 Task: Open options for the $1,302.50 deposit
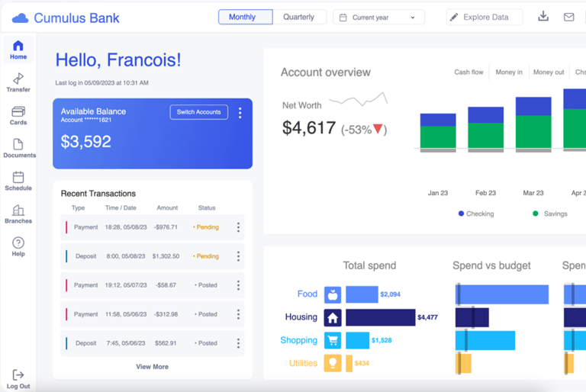pos(238,256)
